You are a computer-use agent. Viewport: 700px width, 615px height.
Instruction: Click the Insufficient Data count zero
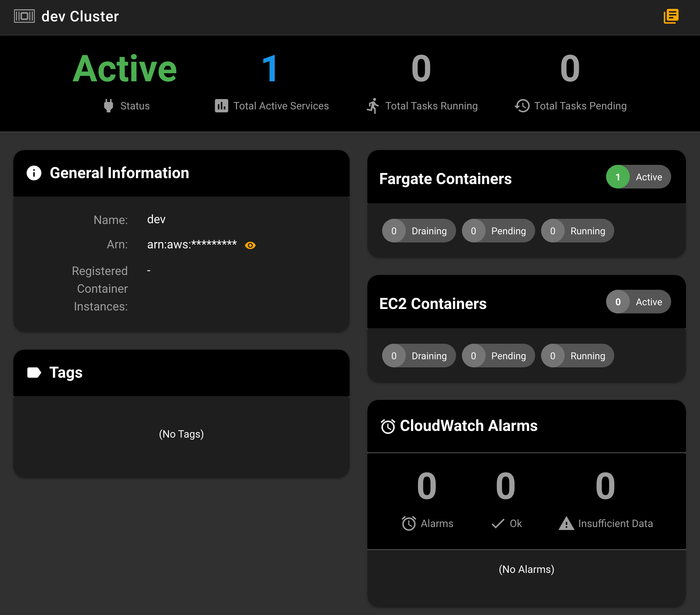[x=605, y=486]
